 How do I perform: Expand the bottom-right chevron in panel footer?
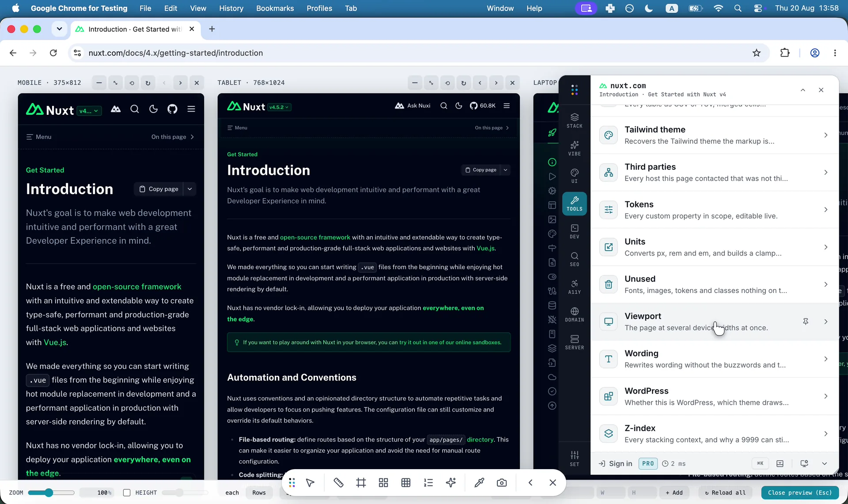(824, 464)
